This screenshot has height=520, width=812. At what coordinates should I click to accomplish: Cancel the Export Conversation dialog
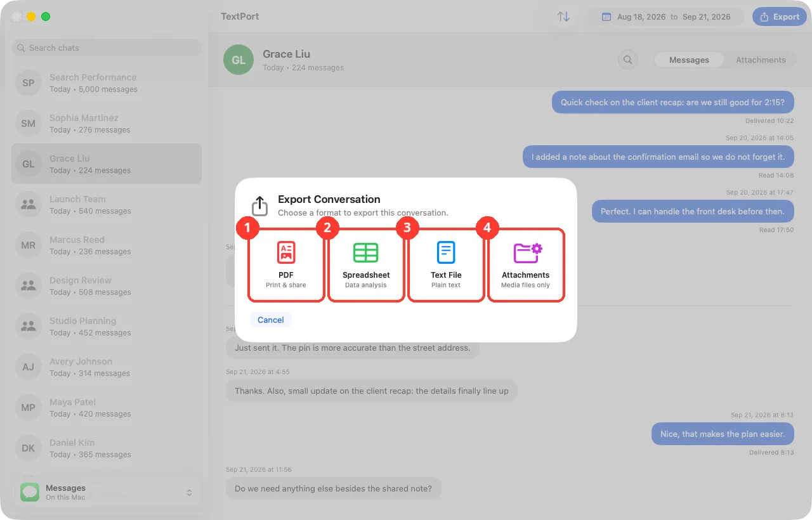(271, 320)
